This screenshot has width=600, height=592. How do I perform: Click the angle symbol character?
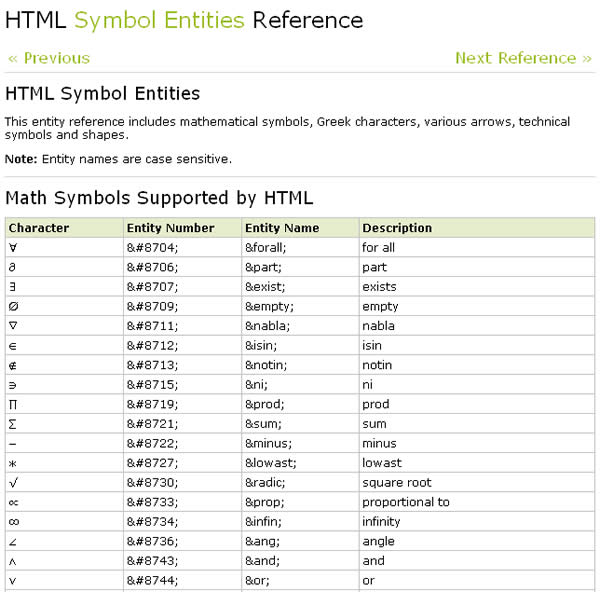pyautogui.click(x=13, y=541)
